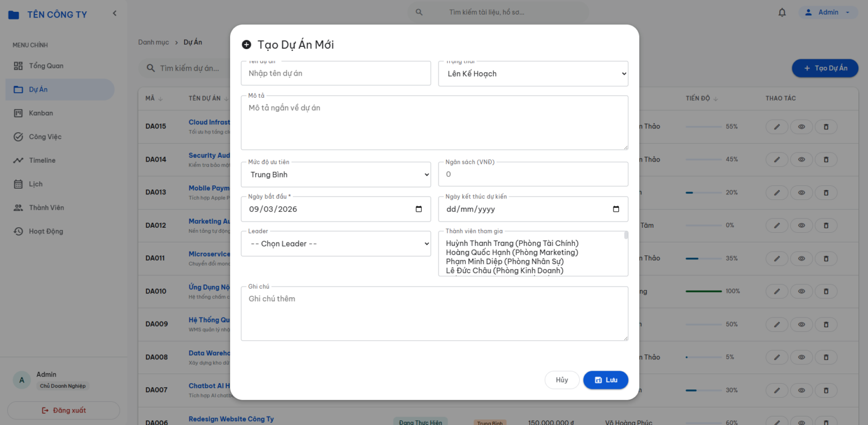Open the Trung Bình priority dropdown
Viewport: 868px width, 425px height.
[x=336, y=175]
